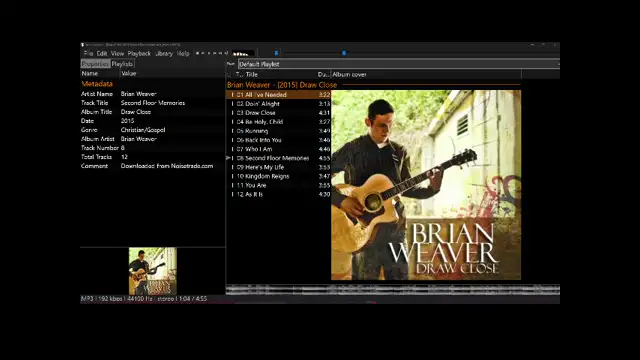The width and height of the screenshot is (640, 360).
Task: Click the Comment 'Downloaded From Noisetrade.com'
Action: [x=167, y=166]
